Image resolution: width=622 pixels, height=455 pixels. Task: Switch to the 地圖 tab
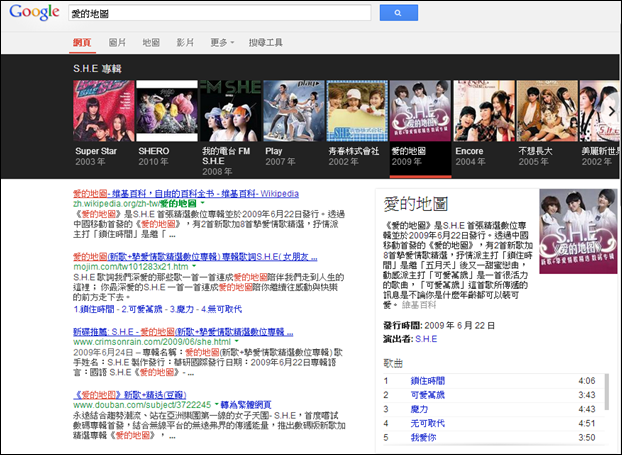151,42
